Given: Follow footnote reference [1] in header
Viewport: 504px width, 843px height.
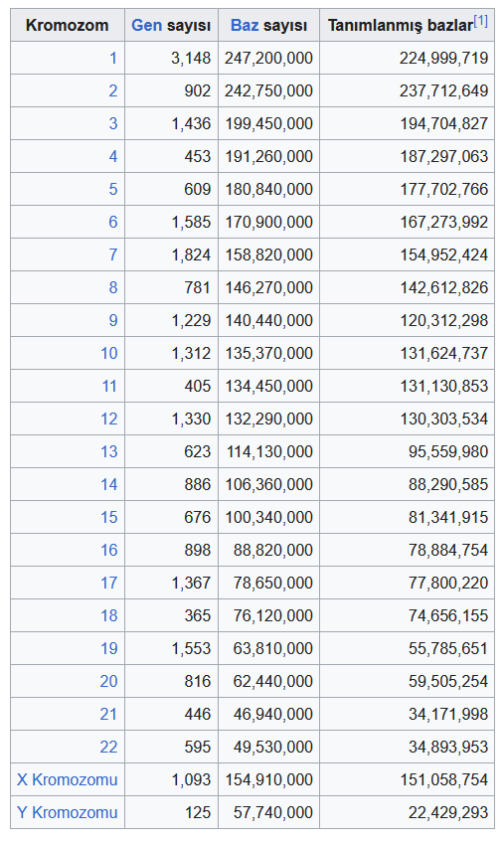Looking at the screenshot, I should click(481, 21).
